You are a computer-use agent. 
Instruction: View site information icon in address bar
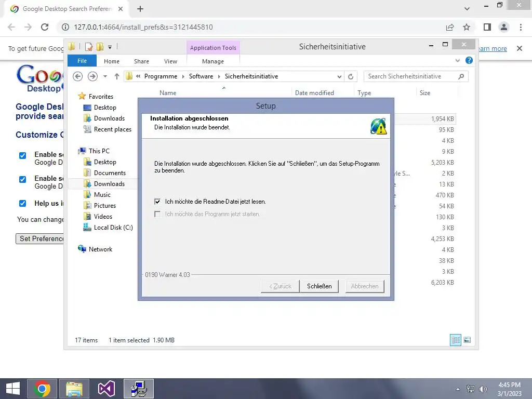point(65,27)
